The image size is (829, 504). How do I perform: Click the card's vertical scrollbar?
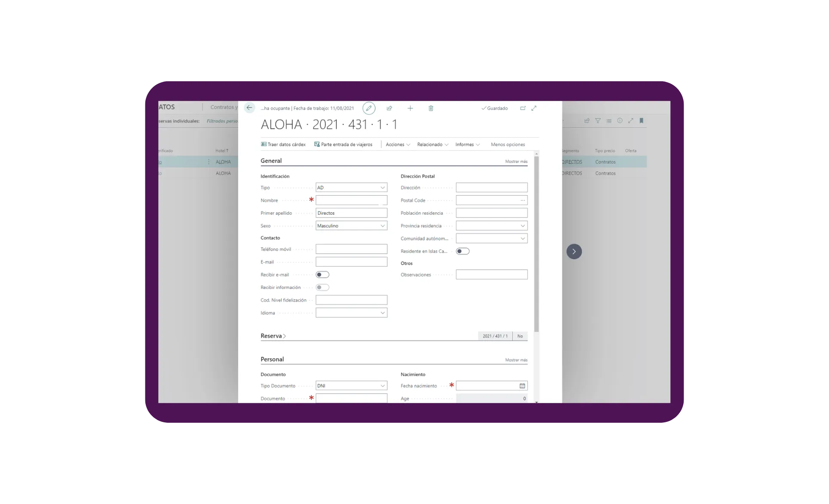pyautogui.click(x=536, y=244)
